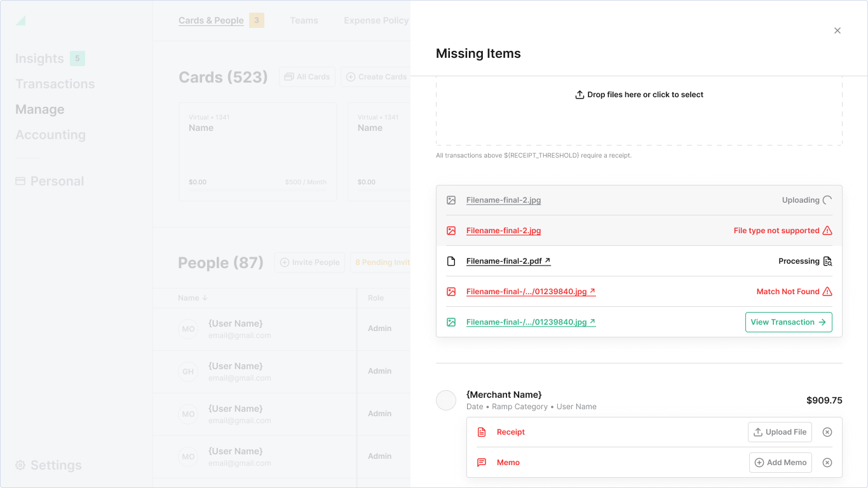
Task: Click the Invite People button
Action: (310, 262)
